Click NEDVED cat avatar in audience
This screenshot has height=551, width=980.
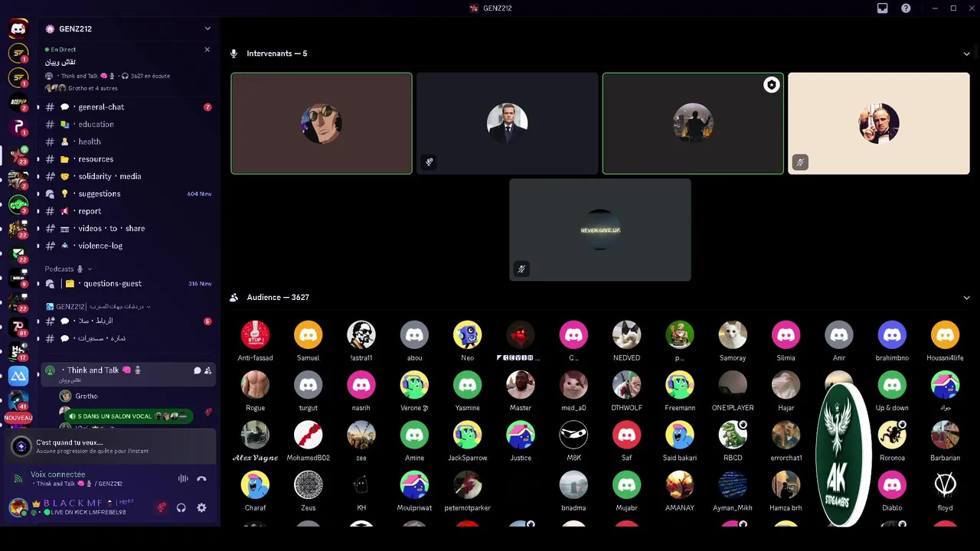click(x=626, y=334)
